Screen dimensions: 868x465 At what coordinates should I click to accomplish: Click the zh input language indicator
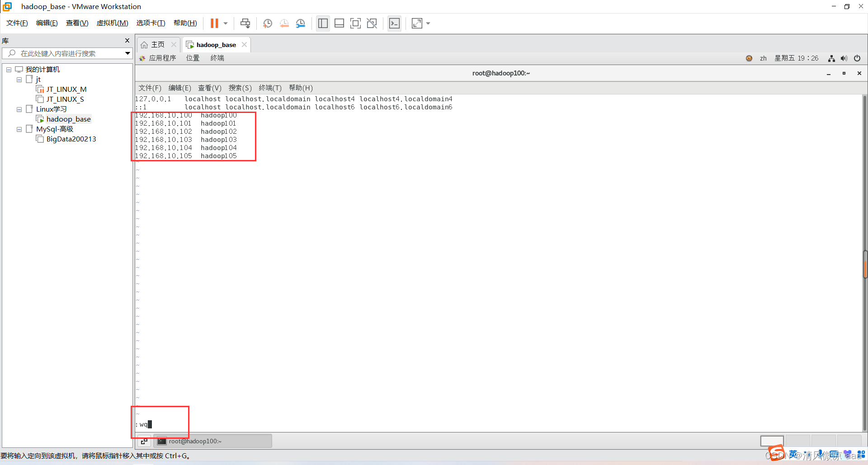(x=763, y=58)
